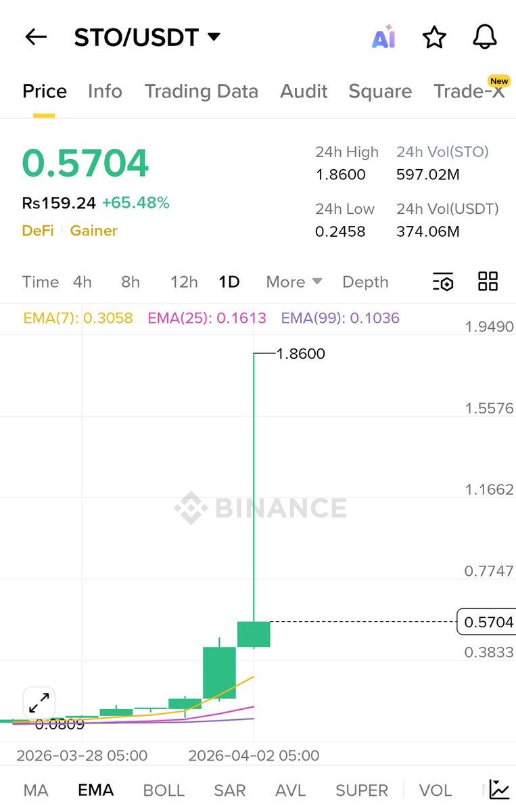Screen dimensions: 516x812
Task: Enable the SUPER indicator
Action: (362, 790)
